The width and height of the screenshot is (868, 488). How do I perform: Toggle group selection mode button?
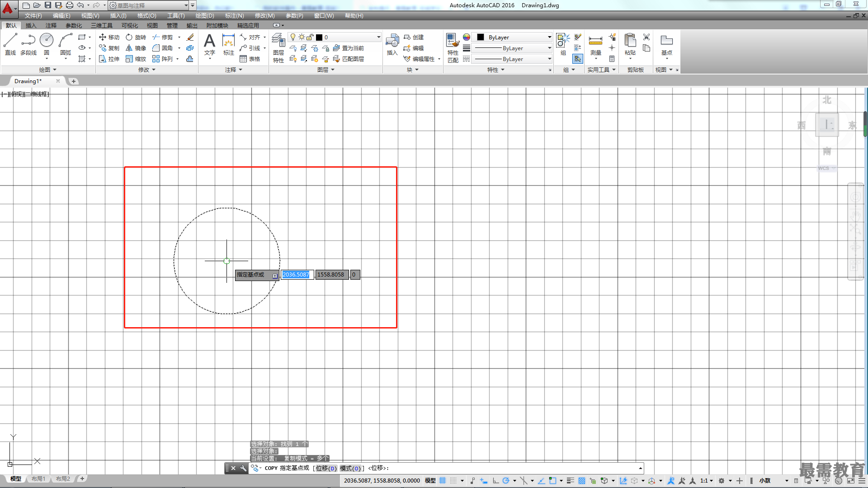pyautogui.click(x=578, y=59)
